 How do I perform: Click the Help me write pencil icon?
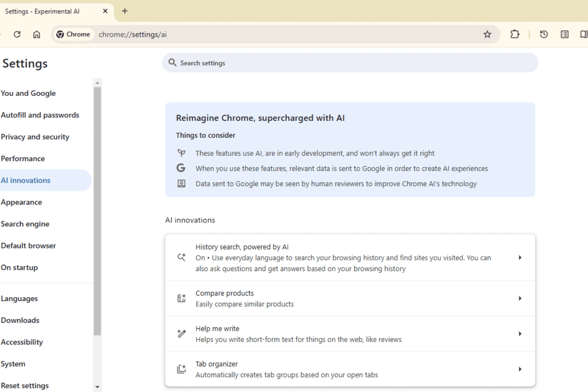[x=181, y=333]
